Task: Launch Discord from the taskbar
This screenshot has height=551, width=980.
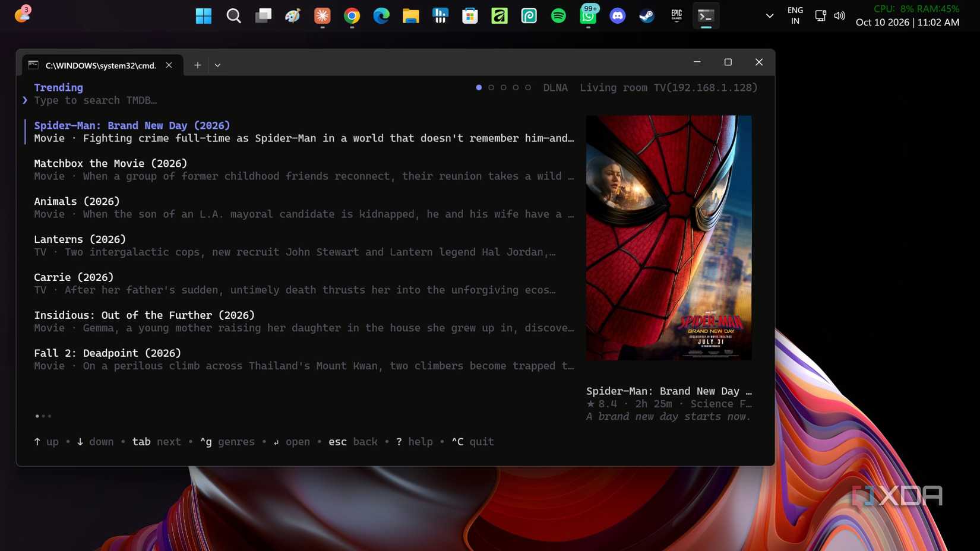Action: pos(618,16)
